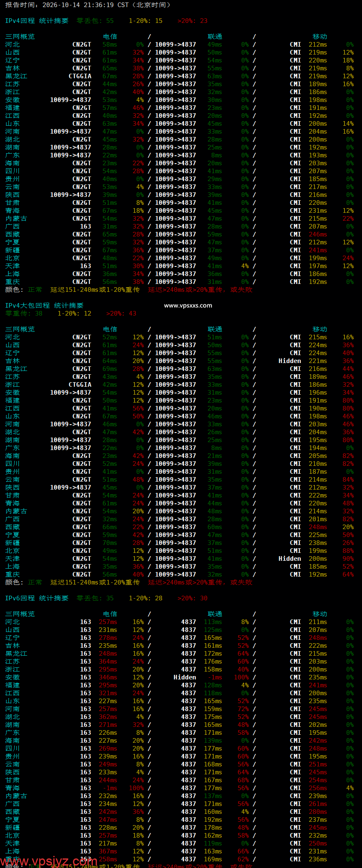Screen dimensions: 362x868
Task: Click the www.vpsxxs.com text
Action: coord(188,306)
